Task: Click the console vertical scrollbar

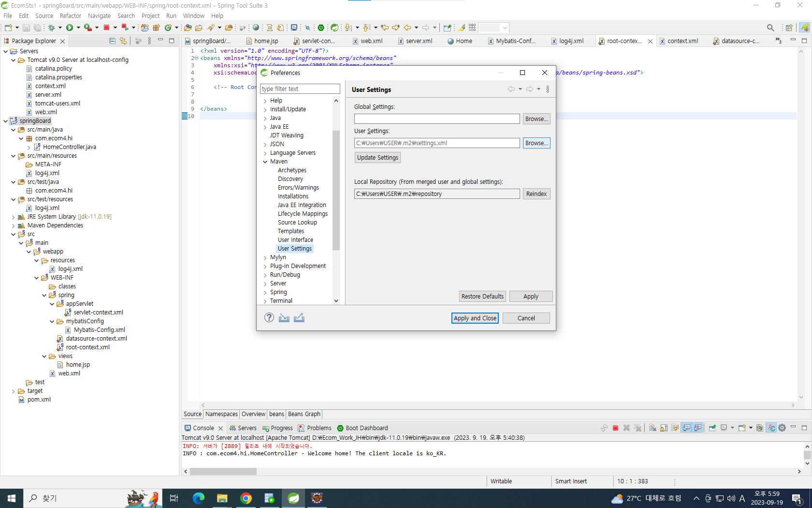Action: 807,455
